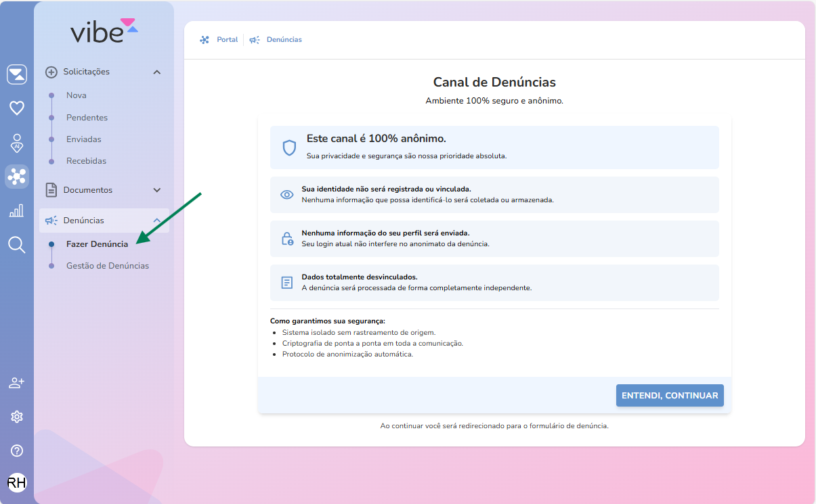Open the bar chart reports icon
816x504 pixels.
[x=17, y=211]
